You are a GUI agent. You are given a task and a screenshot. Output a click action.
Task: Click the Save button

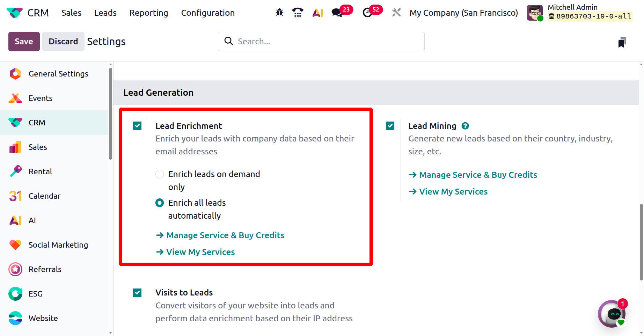click(x=24, y=42)
